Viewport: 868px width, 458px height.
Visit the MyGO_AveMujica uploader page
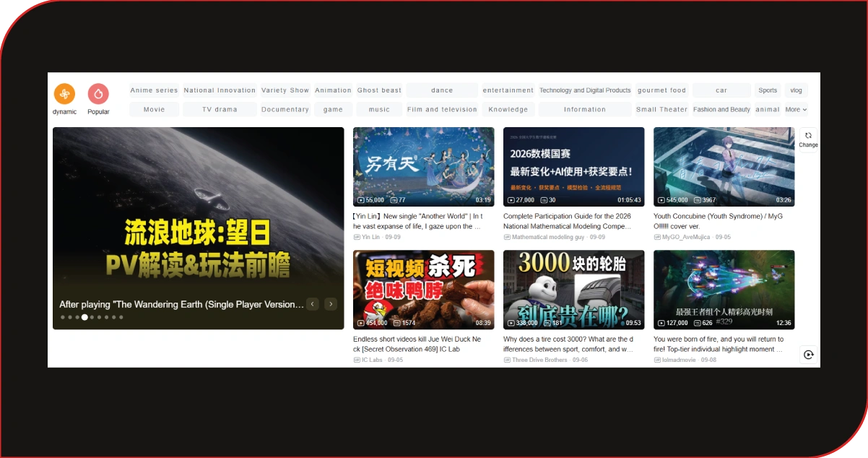686,237
